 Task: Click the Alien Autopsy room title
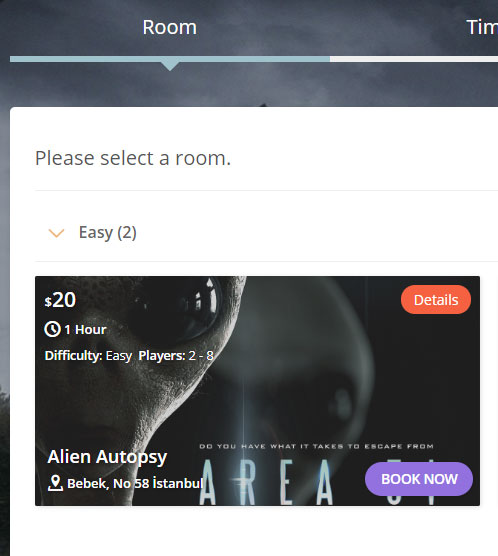(107, 457)
